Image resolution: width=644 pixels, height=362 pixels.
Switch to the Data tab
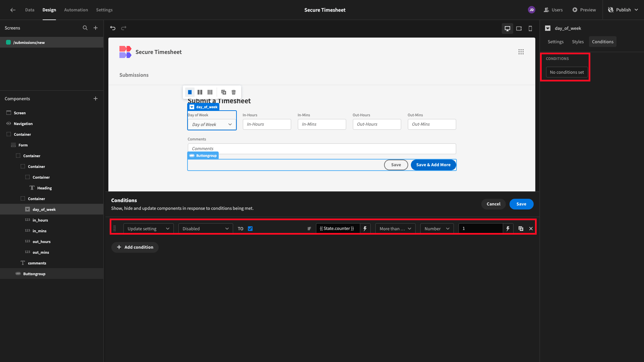coord(30,10)
